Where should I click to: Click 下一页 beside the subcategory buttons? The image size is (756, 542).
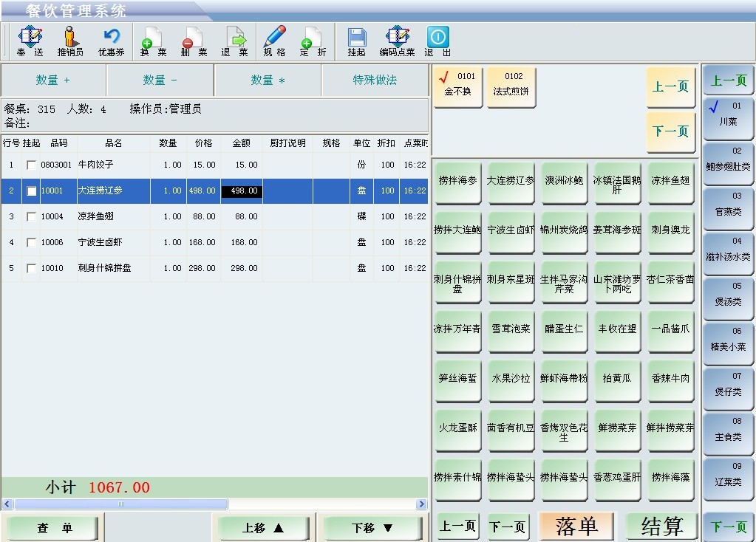coord(671,131)
